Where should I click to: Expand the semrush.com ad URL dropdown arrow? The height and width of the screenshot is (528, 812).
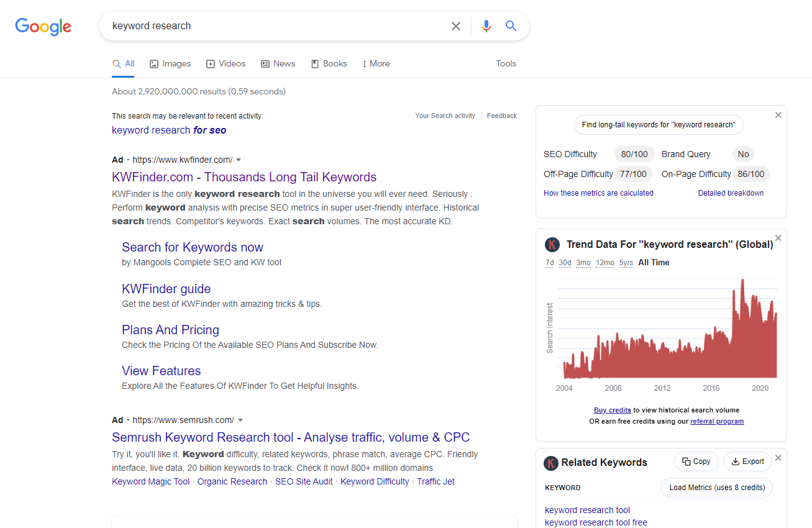point(240,420)
